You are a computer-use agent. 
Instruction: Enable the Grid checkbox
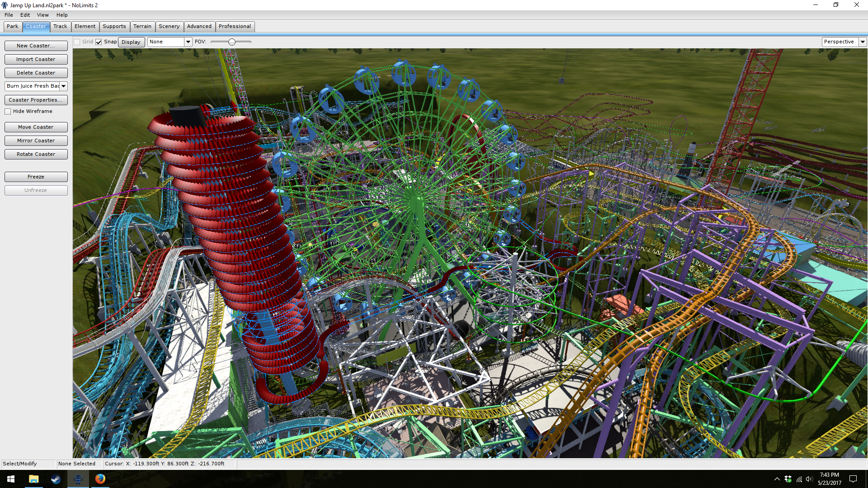click(77, 42)
